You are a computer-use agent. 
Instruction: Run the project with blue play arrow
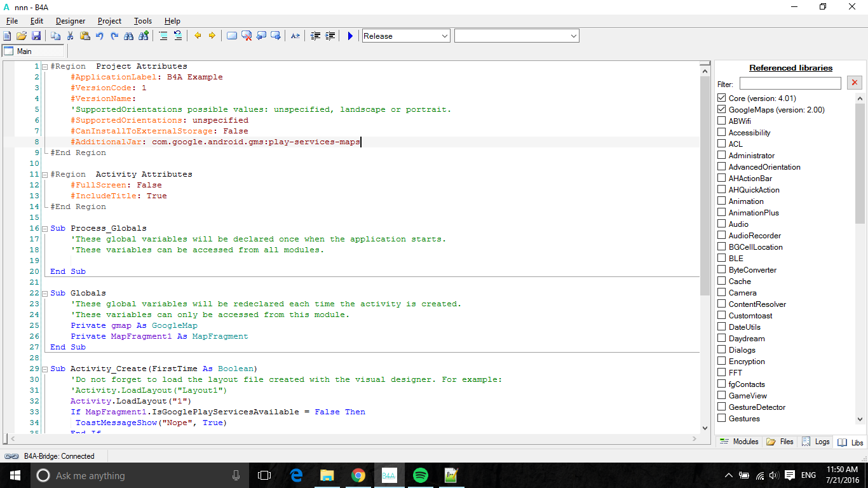[x=349, y=36]
